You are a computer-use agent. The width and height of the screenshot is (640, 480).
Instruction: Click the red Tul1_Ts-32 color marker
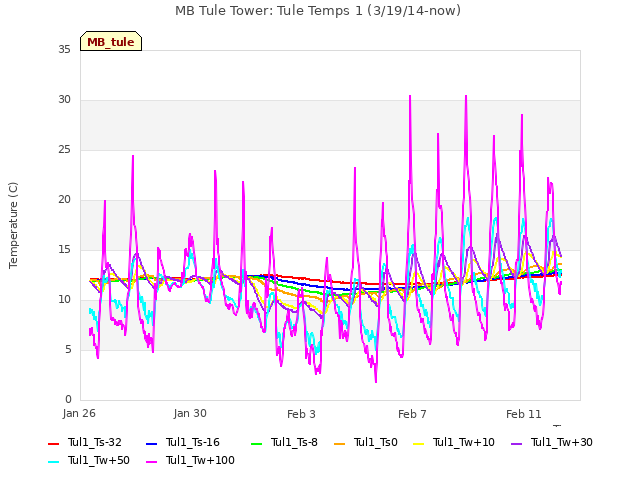coord(53,444)
